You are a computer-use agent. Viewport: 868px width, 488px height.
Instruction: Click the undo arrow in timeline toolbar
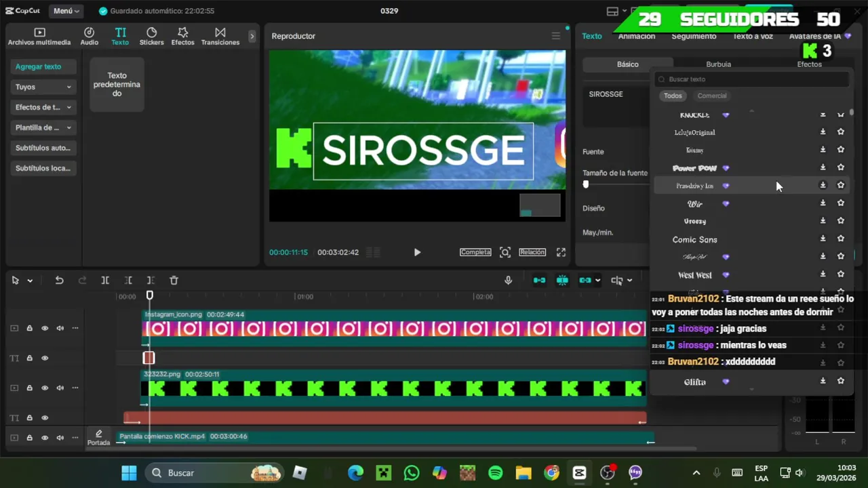coord(59,280)
